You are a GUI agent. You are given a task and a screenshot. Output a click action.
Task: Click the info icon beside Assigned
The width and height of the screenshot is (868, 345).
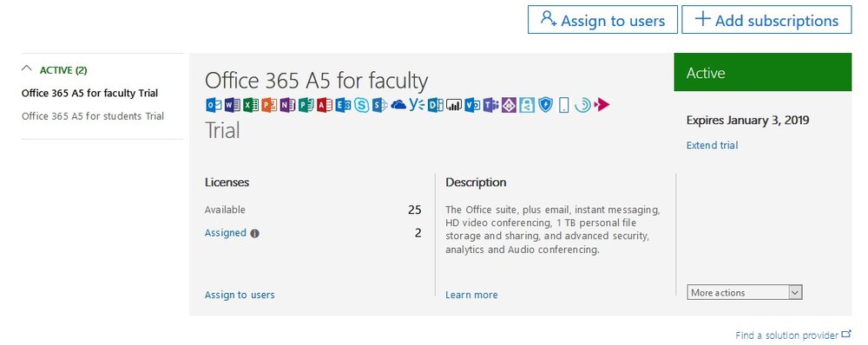click(254, 233)
